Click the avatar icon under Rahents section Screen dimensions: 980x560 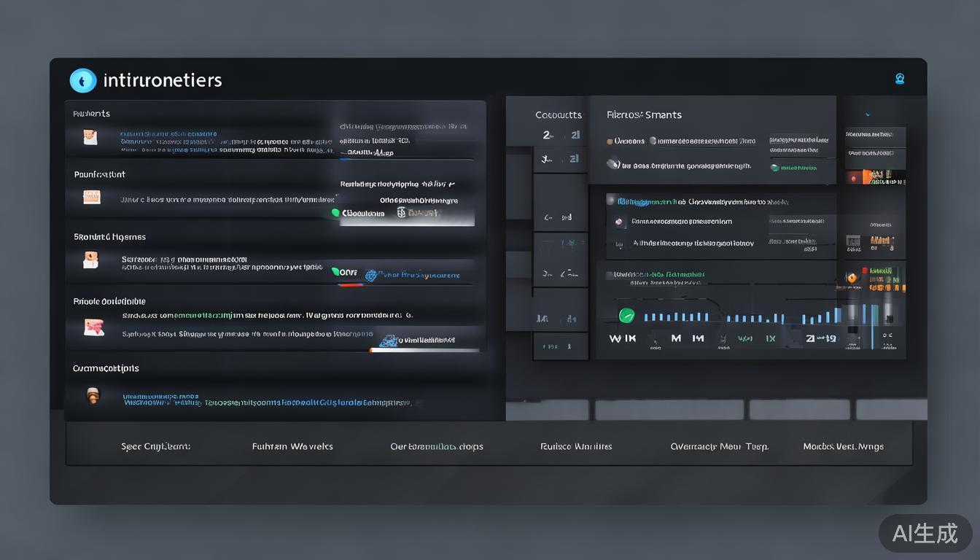click(90, 137)
